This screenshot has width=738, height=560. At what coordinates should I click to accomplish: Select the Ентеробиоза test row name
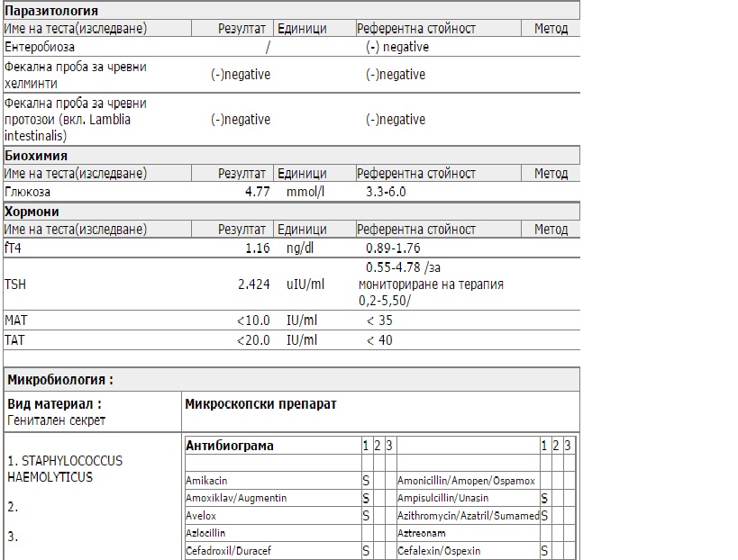pos(40,47)
